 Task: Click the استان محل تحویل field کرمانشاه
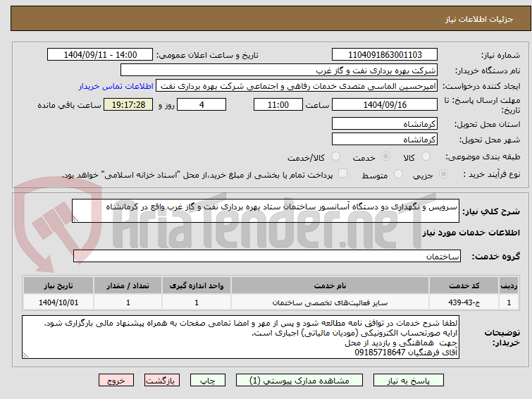point(385,124)
